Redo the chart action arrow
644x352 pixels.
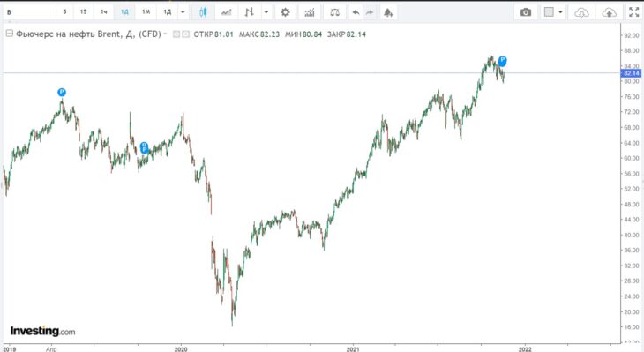point(370,12)
